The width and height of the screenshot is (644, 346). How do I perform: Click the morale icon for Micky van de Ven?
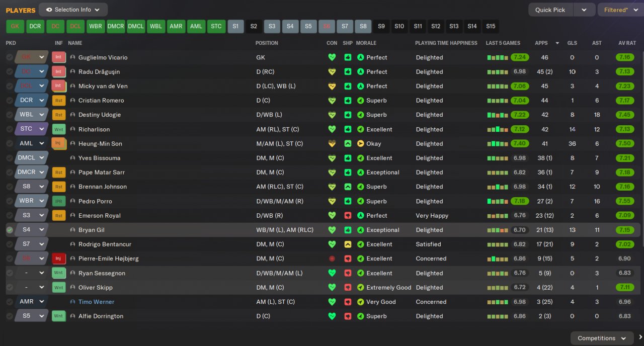(360, 86)
